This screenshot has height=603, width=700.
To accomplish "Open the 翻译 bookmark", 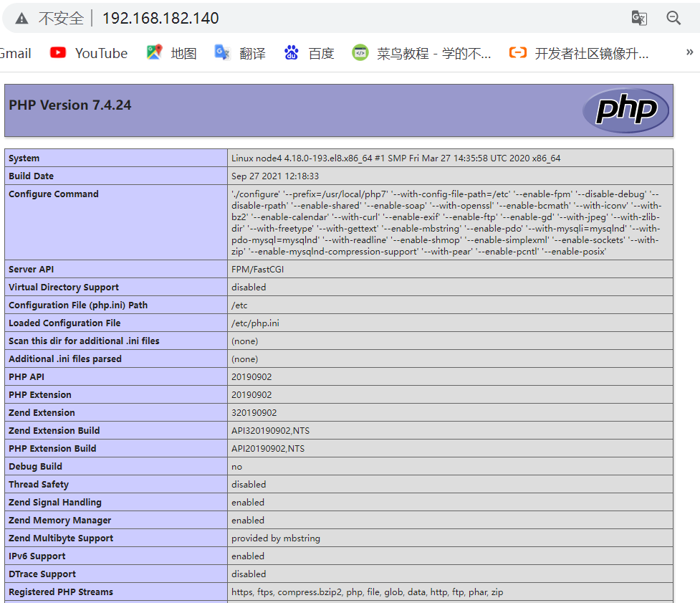I will 252,53.
